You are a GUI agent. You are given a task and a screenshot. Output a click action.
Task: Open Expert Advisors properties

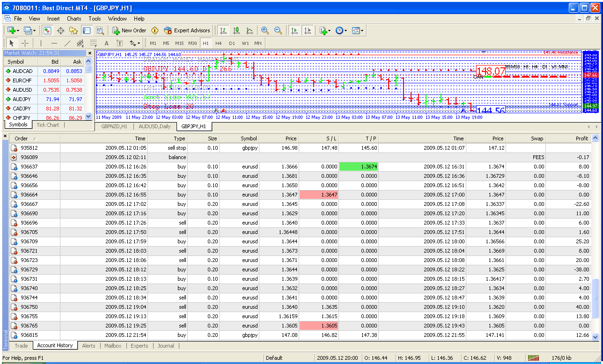187,30
